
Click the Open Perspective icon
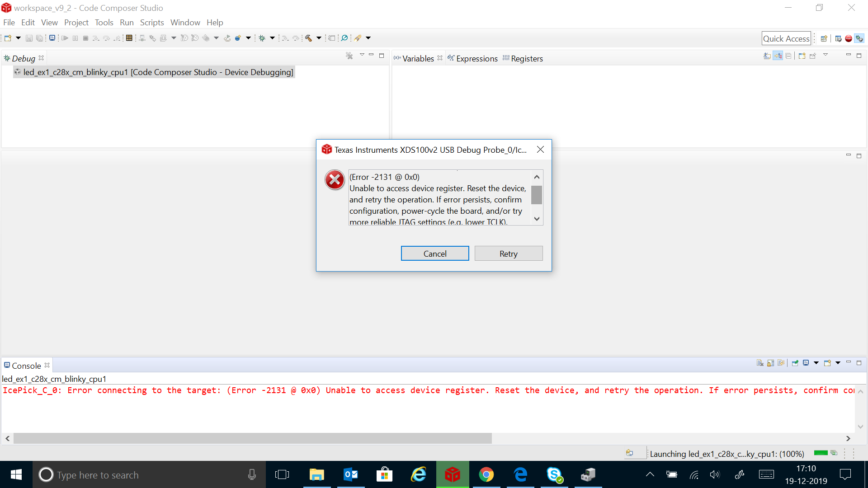pos(824,38)
